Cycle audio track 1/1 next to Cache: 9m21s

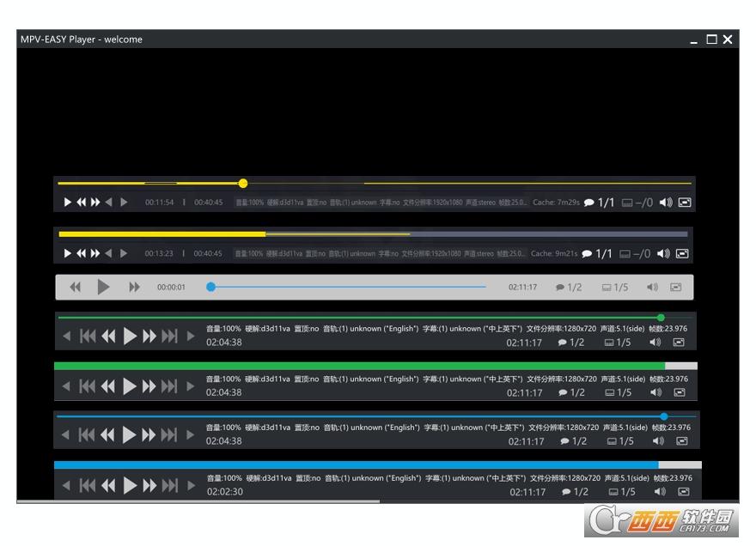597,253
